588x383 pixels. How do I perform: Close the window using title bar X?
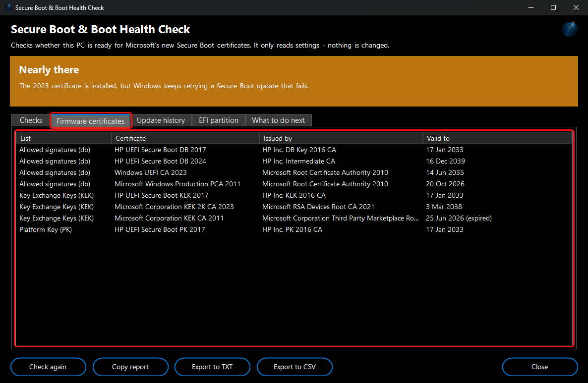pyautogui.click(x=576, y=7)
